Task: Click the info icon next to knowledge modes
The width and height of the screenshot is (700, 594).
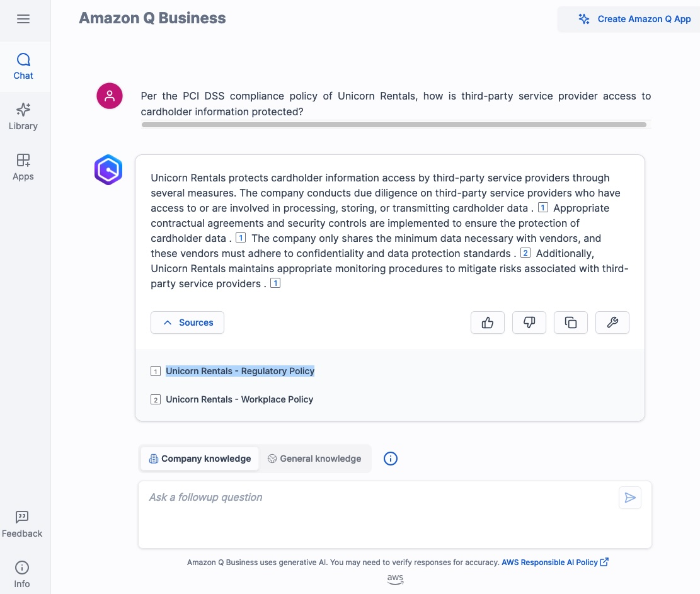Action: coord(391,459)
